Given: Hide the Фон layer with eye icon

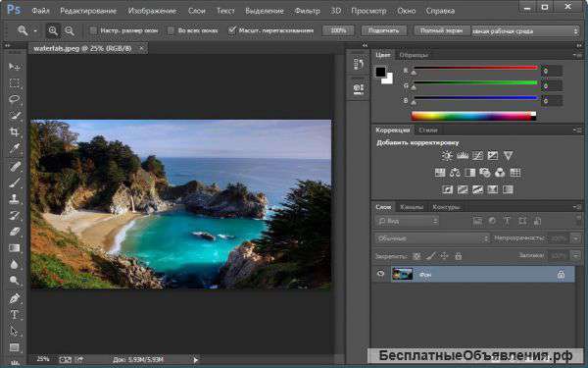Looking at the screenshot, I should [380, 274].
